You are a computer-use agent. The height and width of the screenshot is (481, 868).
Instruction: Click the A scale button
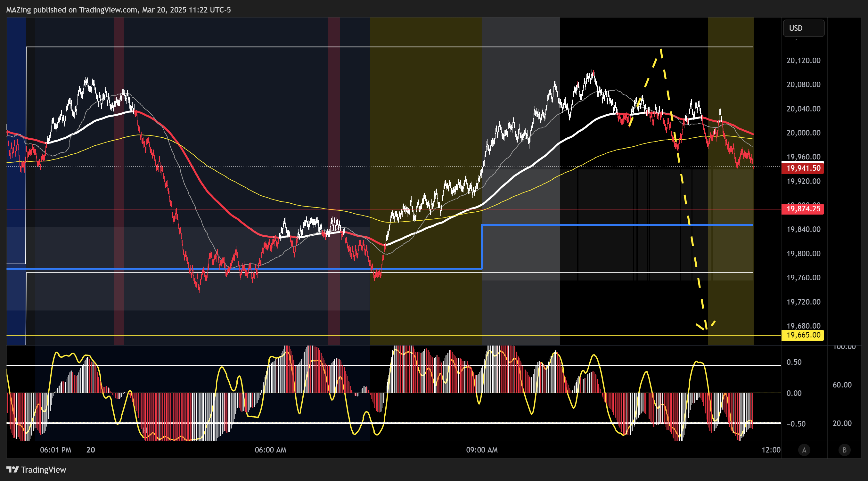coord(804,450)
